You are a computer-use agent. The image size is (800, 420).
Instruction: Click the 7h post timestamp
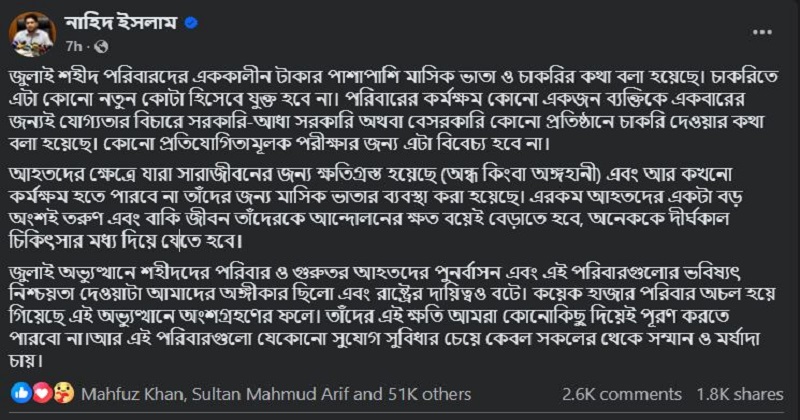coord(73,47)
